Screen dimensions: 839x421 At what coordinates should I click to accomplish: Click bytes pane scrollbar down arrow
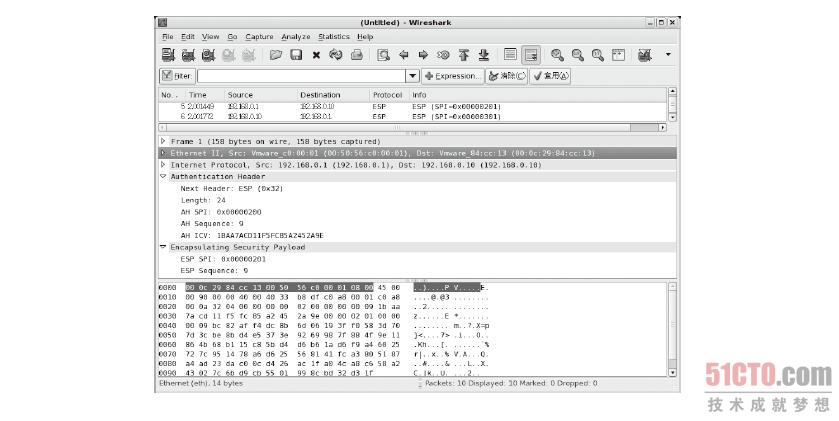pyautogui.click(x=673, y=372)
